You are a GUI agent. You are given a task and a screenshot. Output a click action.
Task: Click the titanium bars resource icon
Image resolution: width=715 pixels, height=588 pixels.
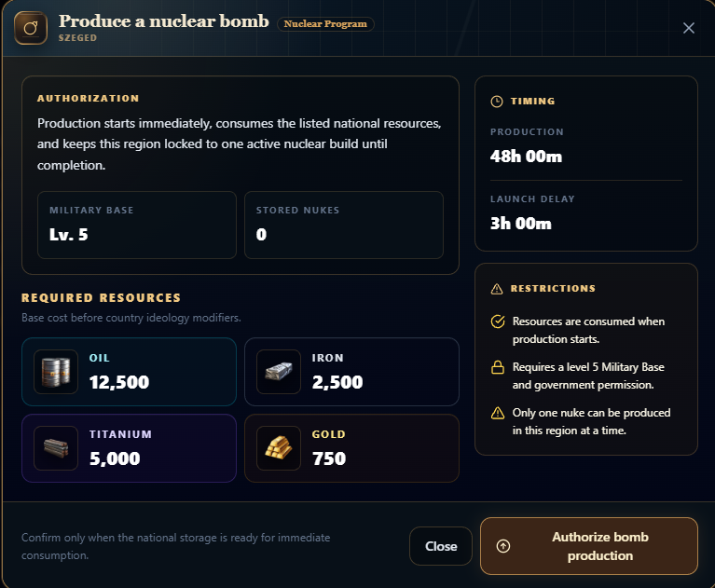(56, 448)
